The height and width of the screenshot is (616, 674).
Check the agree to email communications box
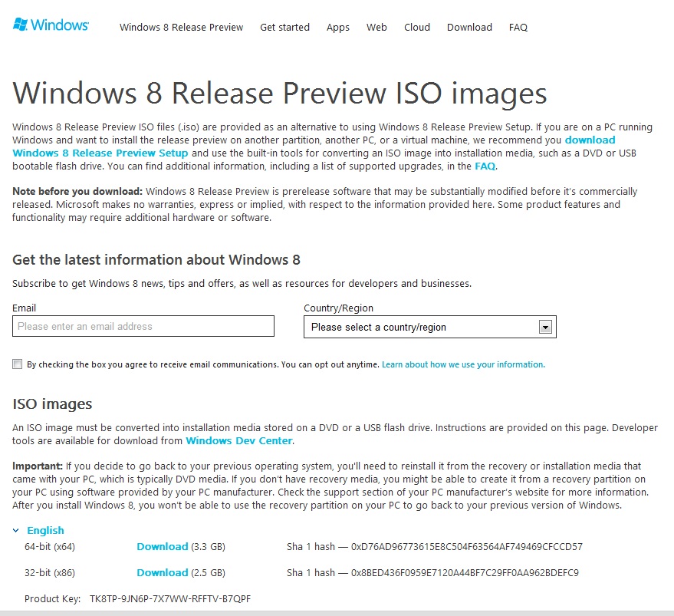coord(17,364)
